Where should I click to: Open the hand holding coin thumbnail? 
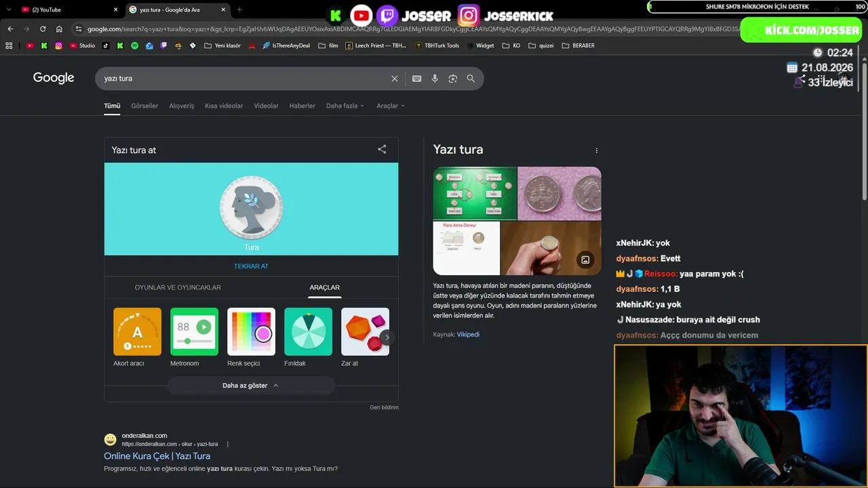pyautogui.click(x=551, y=248)
